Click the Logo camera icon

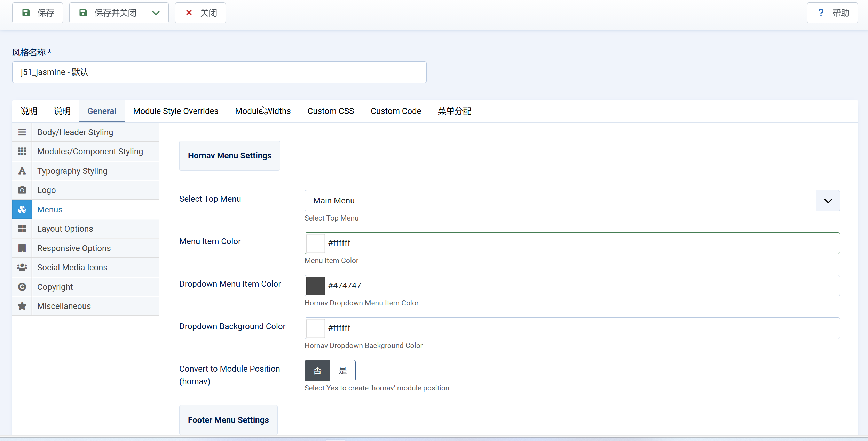coord(22,190)
